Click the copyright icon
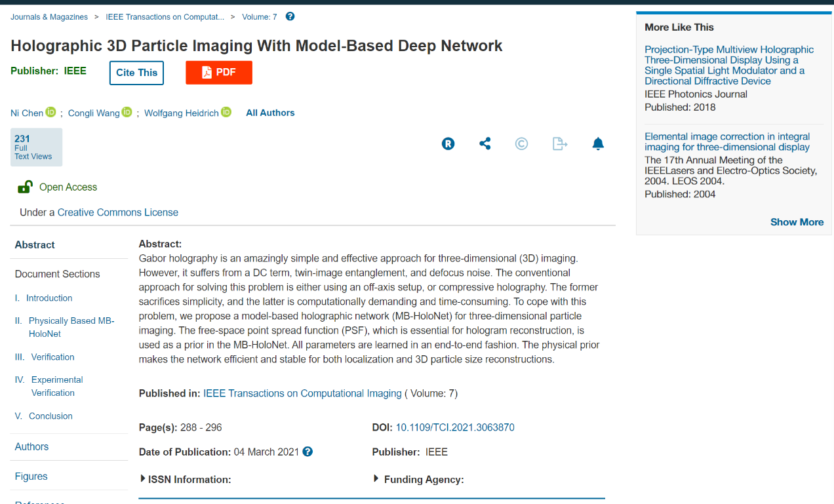This screenshot has height=504, width=834. pyautogui.click(x=521, y=144)
